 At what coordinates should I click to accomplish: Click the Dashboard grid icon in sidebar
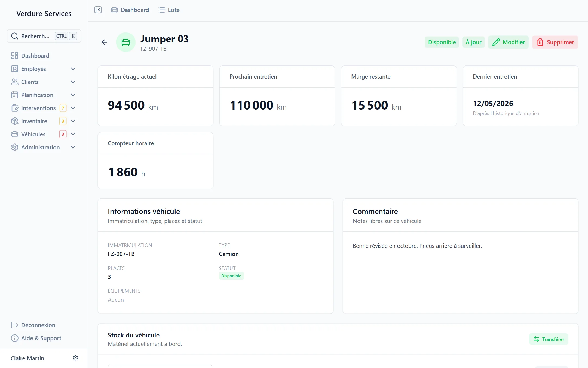click(x=15, y=56)
